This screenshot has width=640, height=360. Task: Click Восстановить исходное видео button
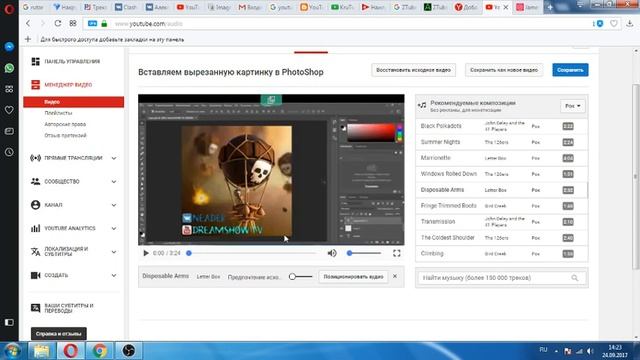click(x=413, y=70)
